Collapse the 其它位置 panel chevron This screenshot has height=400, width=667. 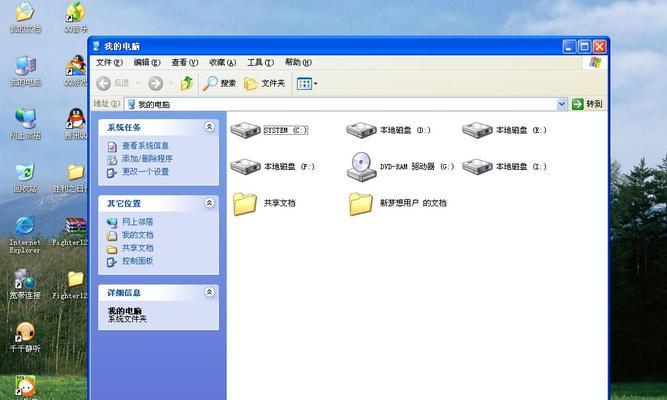pos(209,203)
